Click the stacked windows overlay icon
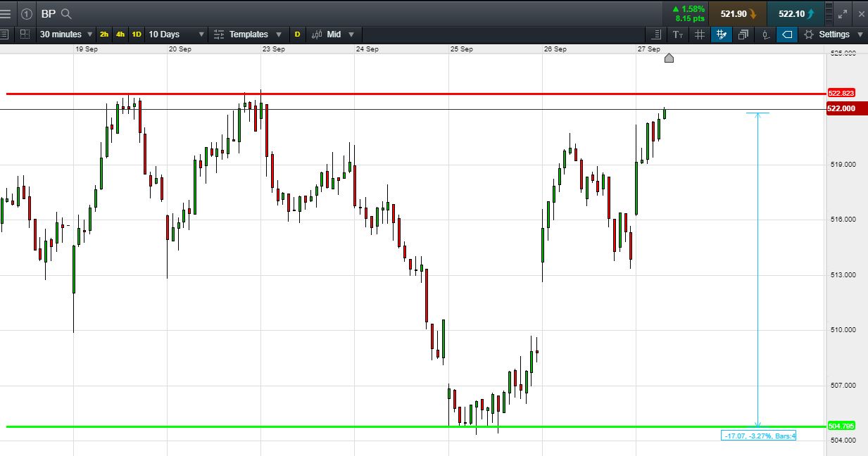 tap(743, 34)
